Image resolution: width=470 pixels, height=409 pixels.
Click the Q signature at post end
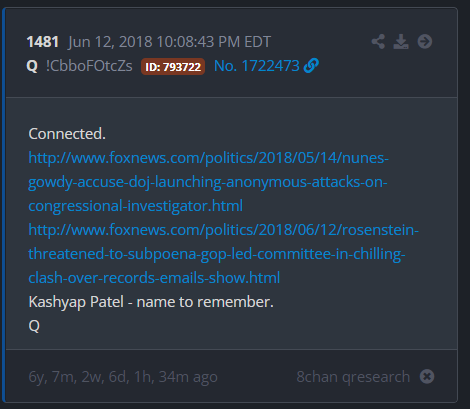(34, 326)
